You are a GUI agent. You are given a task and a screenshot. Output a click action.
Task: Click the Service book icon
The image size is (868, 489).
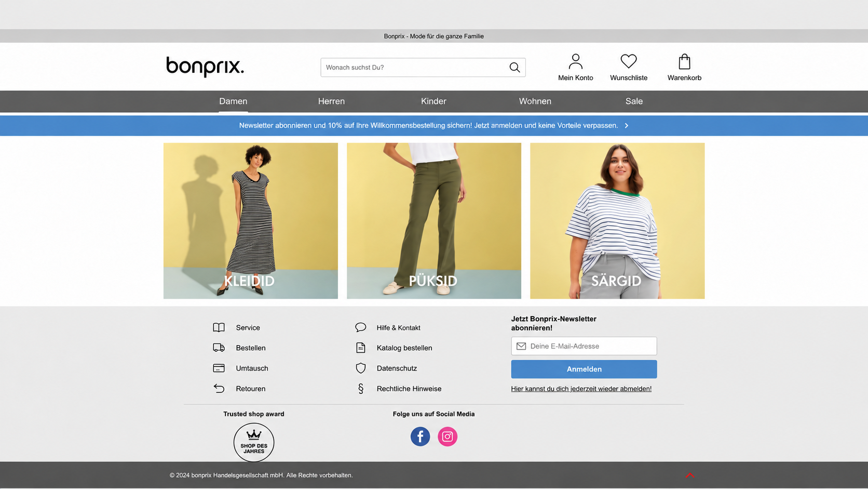tap(219, 327)
